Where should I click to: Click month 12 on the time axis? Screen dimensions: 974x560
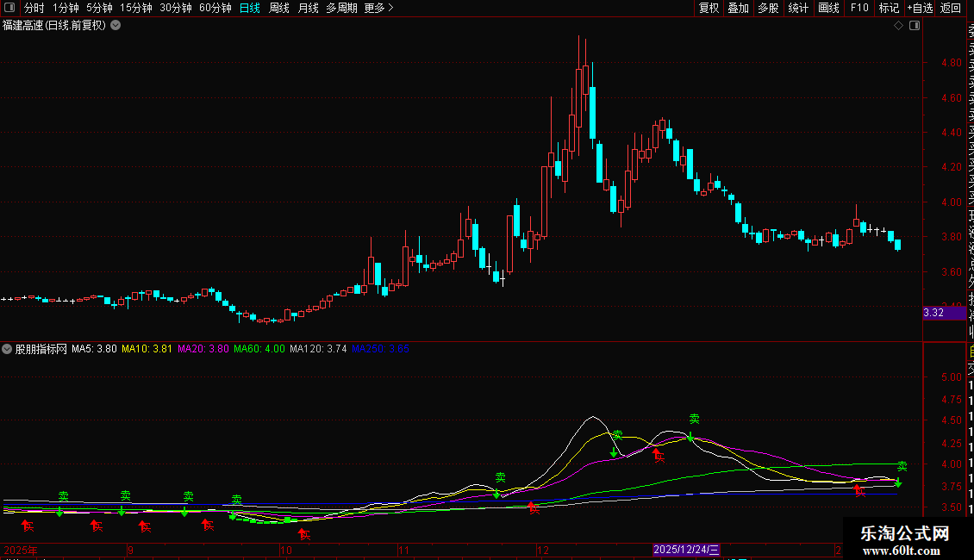[543, 550]
